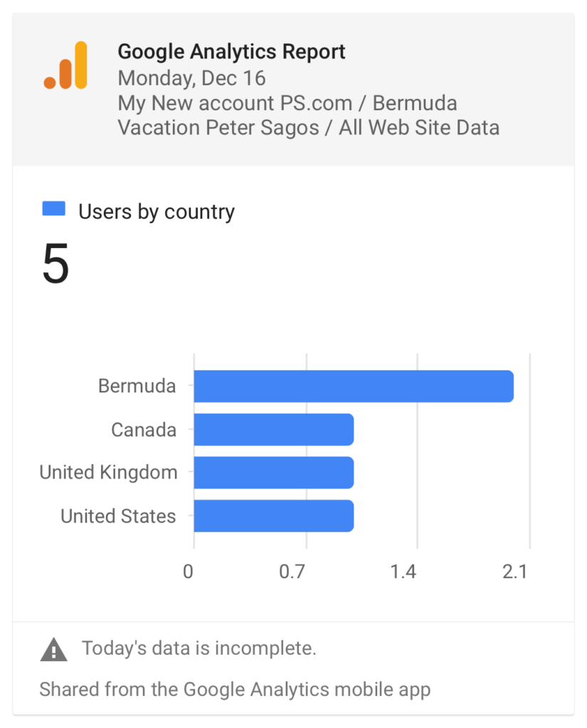Click the United Kingdom axis label

108,473
